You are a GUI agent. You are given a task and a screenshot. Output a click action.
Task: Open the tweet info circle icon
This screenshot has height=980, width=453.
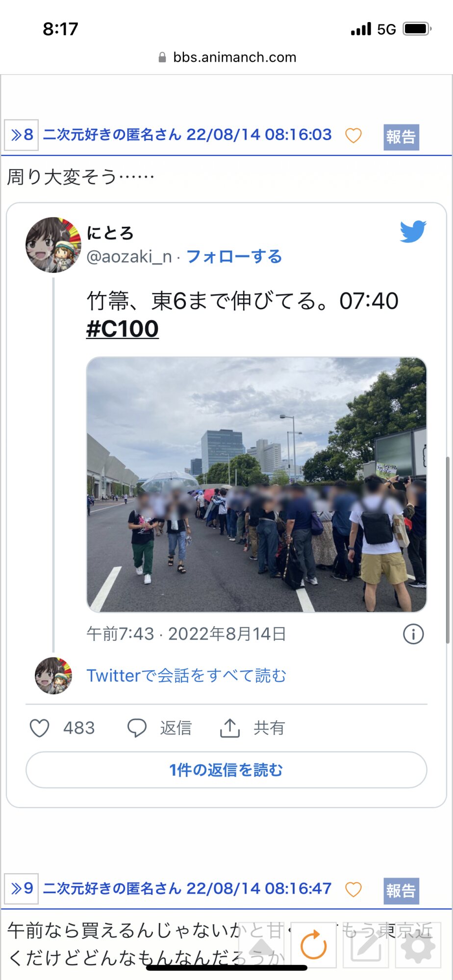coord(413,634)
